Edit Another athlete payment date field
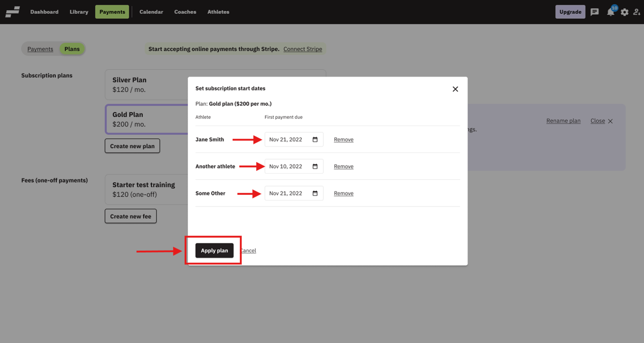The height and width of the screenshot is (343, 644). (294, 166)
